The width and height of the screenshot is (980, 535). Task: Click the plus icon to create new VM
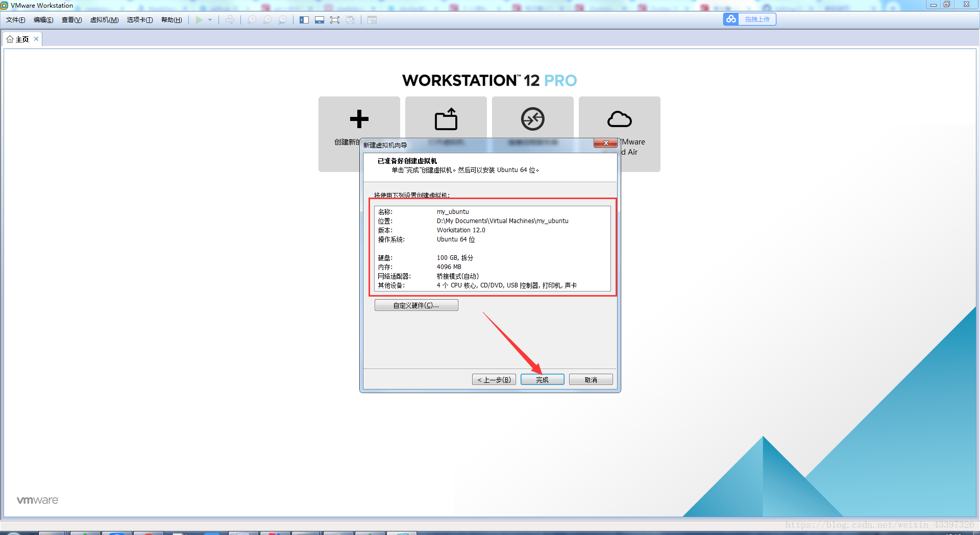(359, 119)
